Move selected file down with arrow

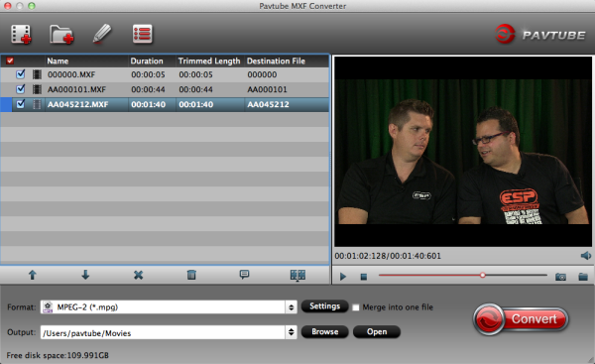click(x=85, y=275)
